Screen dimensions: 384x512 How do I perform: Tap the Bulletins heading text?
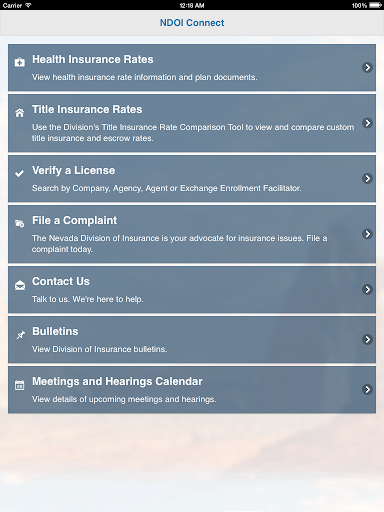point(55,331)
